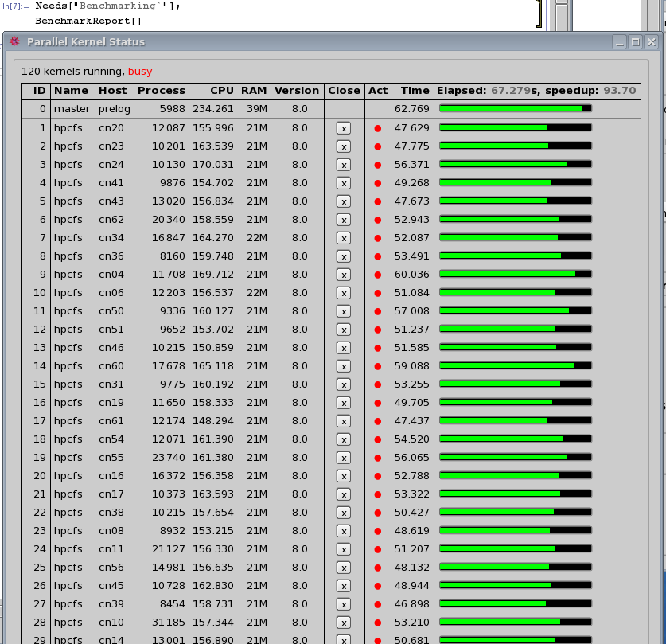The height and width of the screenshot is (644, 666).
Task: Click the RAM column header
Action: 254,91
